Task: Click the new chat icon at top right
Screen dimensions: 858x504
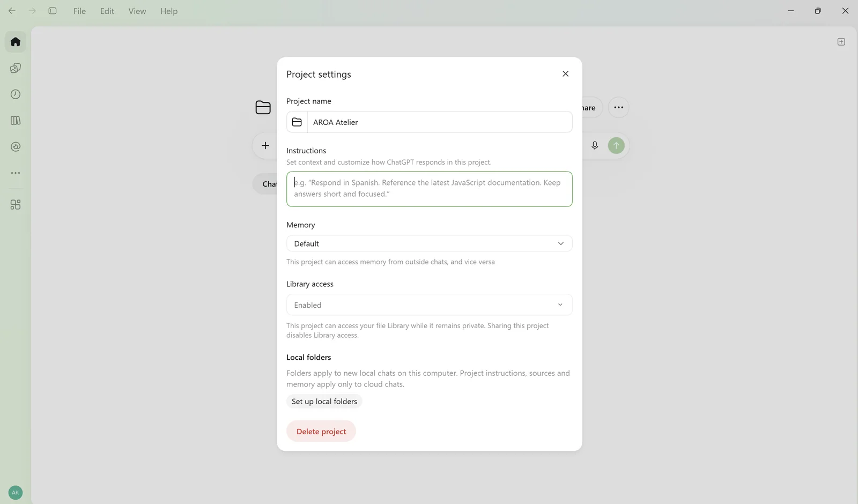Action: click(x=841, y=42)
